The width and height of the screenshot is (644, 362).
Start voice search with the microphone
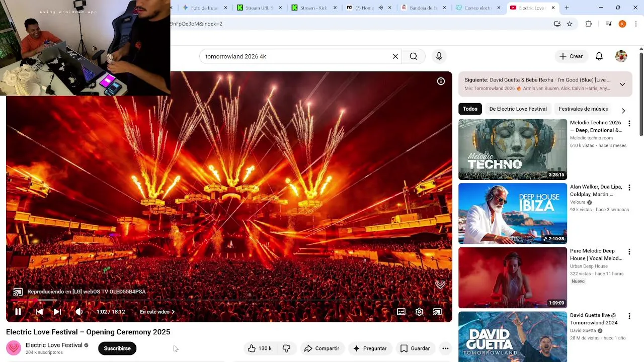439,56
